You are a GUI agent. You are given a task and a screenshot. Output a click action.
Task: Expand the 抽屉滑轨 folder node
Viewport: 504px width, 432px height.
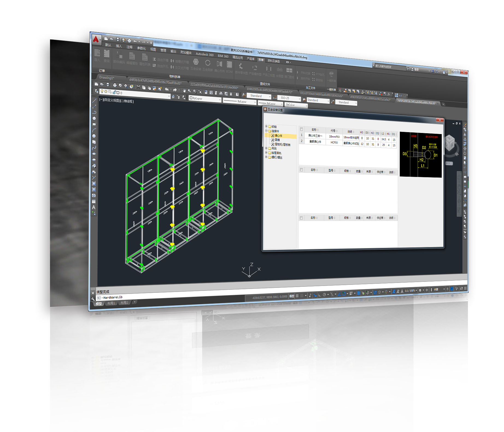click(x=266, y=153)
